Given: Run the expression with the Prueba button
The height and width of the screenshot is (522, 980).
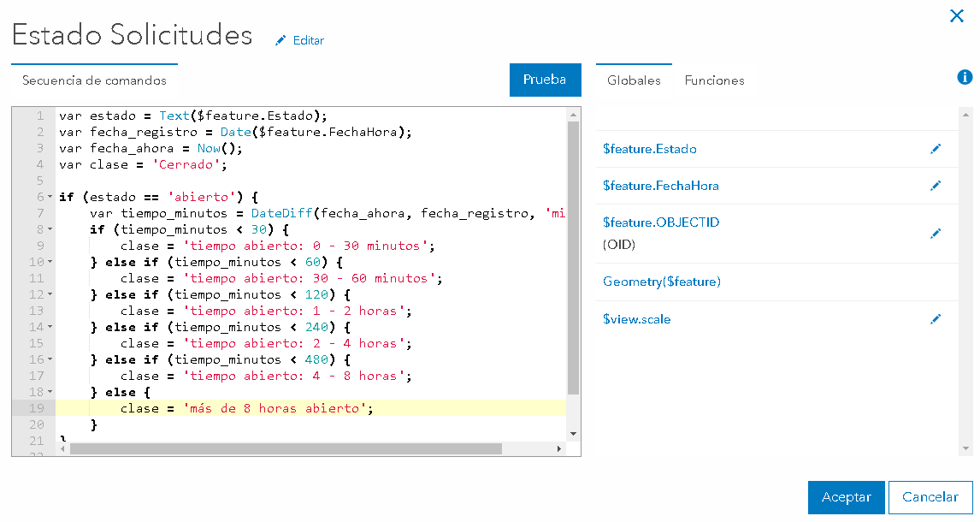Looking at the screenshot, I should click(545, 80).
